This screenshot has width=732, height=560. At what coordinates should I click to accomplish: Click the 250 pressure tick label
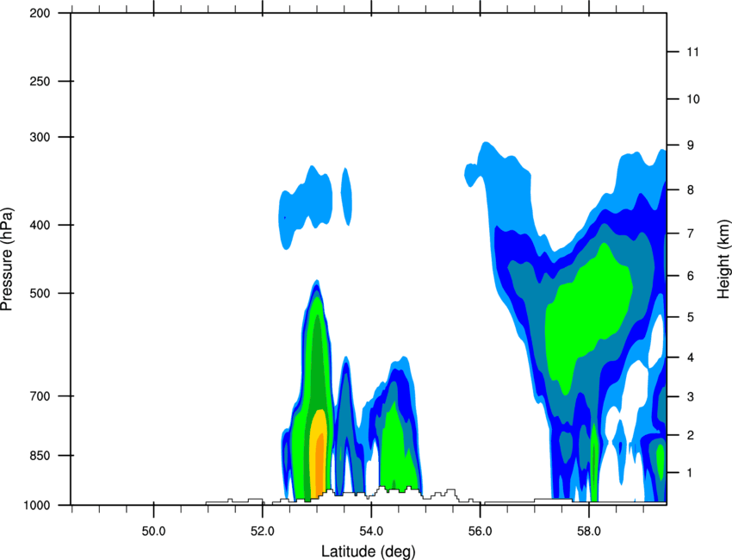click(40, 81)
